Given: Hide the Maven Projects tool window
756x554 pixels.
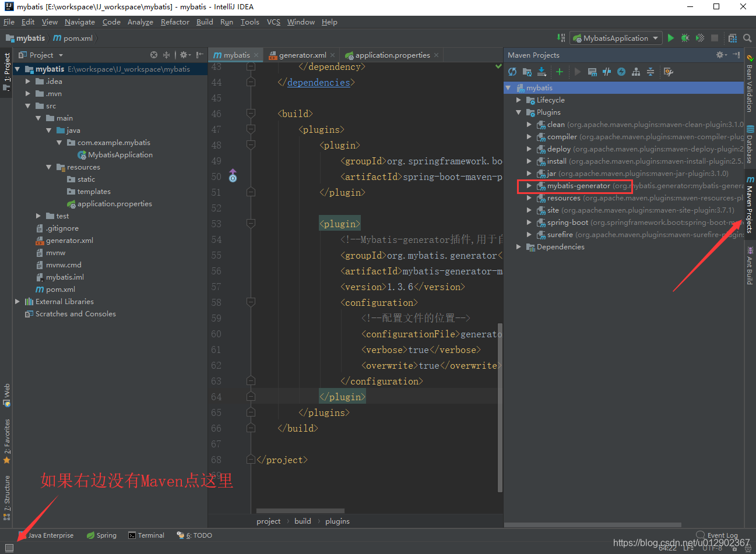Looking at the screenshot, I should 736,55.
